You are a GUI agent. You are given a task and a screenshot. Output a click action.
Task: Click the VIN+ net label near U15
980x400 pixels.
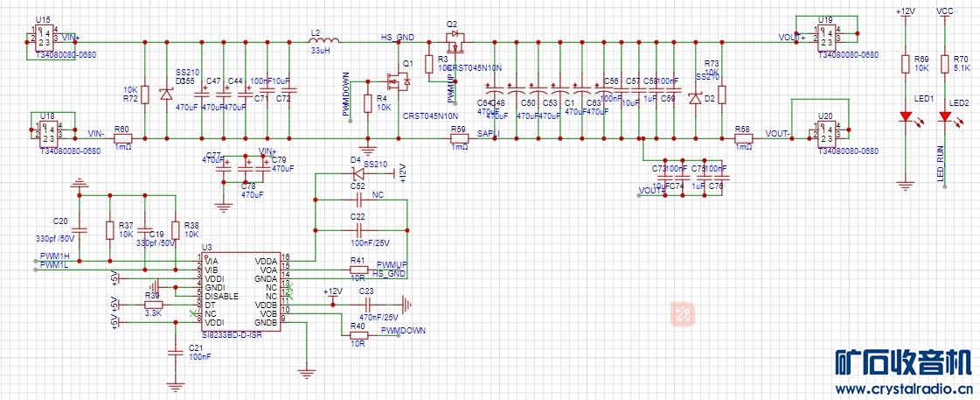point(72,39)
